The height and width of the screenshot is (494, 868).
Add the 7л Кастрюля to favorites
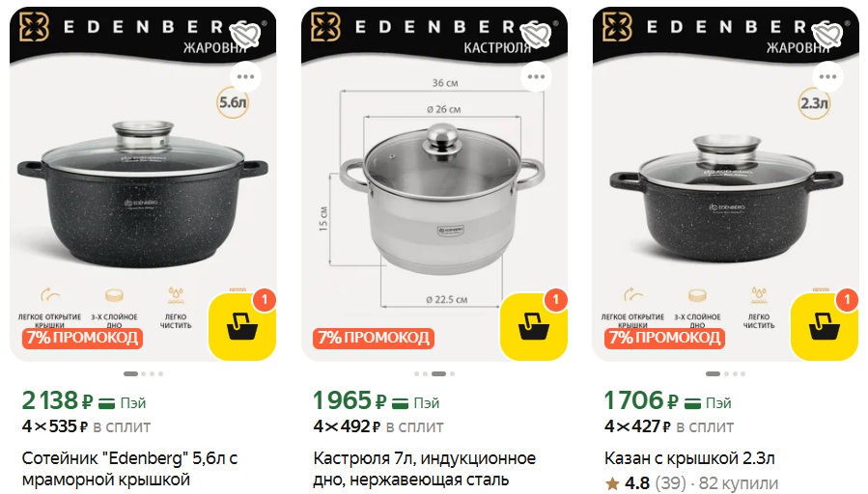[536, 36]
